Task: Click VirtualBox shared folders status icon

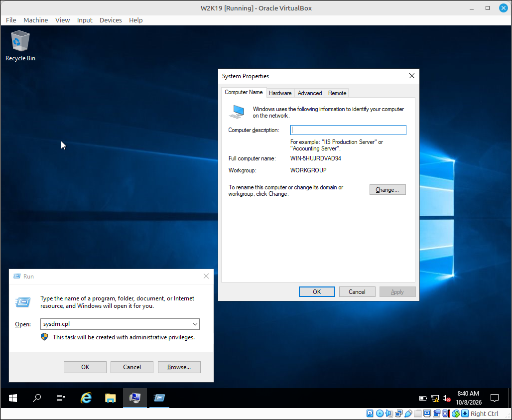Action: (418, 414)
